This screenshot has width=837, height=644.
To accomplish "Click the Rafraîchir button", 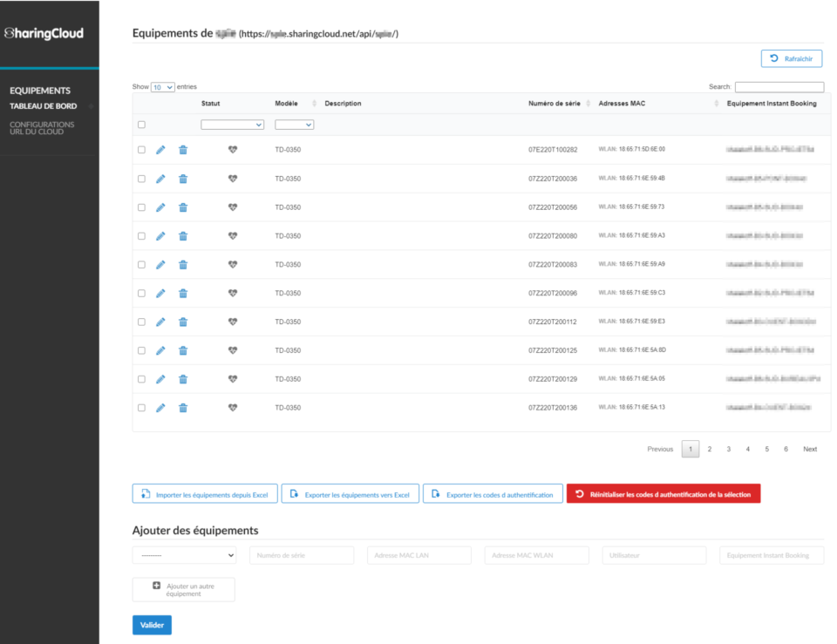I will [x=792, y=58].
